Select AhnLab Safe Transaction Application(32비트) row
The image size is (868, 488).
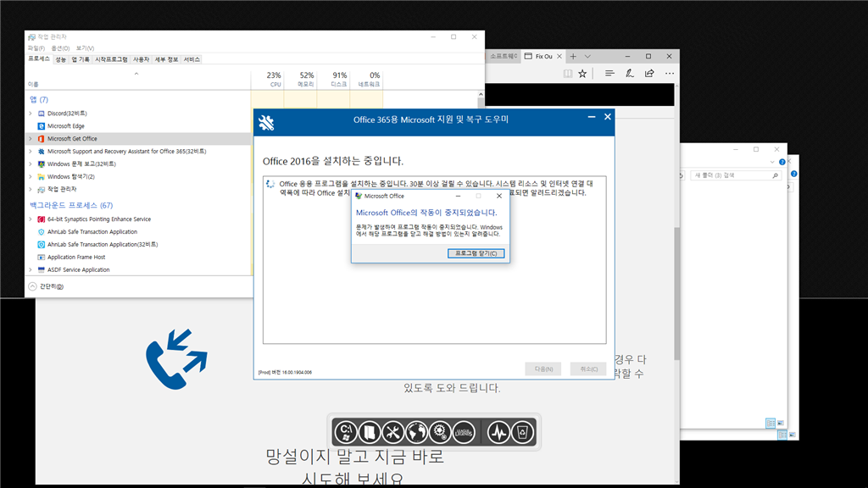click(x=138, y=245)
